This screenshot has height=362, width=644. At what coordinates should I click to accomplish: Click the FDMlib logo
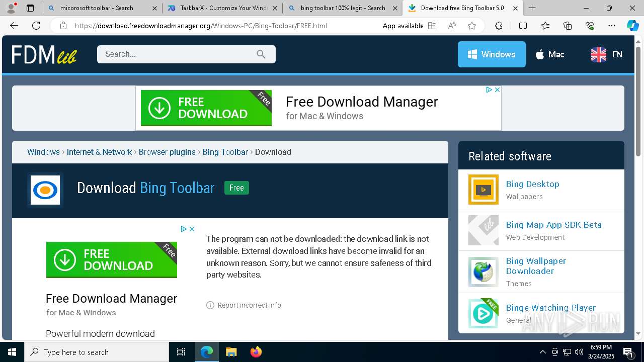pos(44,54)
